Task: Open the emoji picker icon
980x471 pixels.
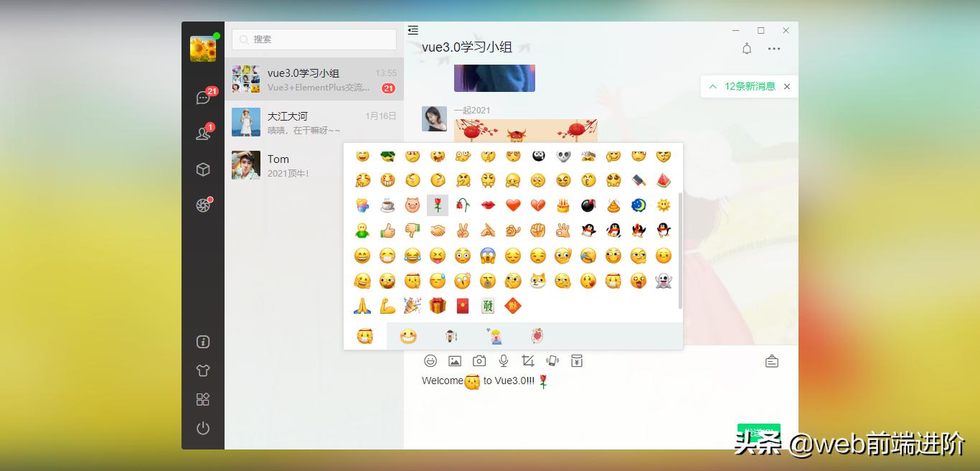Action: coord(430,360)
